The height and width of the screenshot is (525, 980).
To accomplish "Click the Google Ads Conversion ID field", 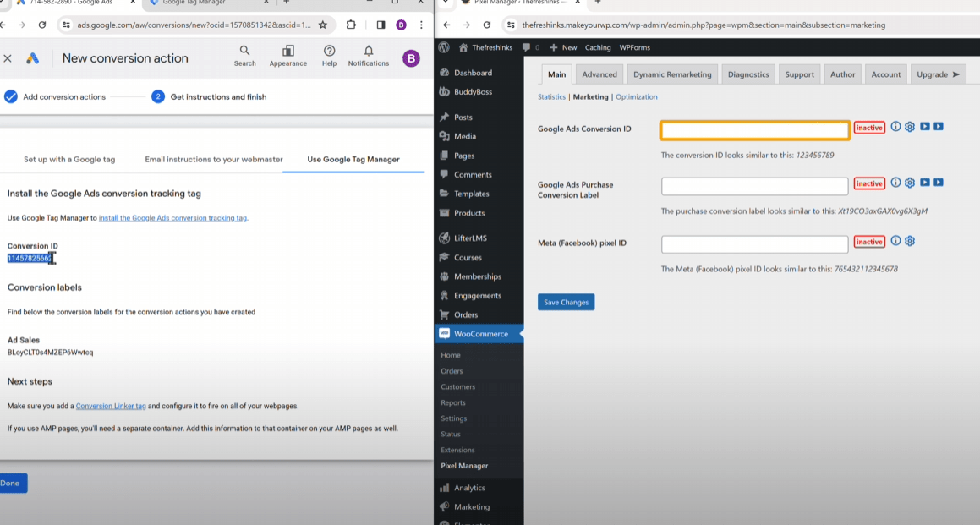I will tap(754, 130).
